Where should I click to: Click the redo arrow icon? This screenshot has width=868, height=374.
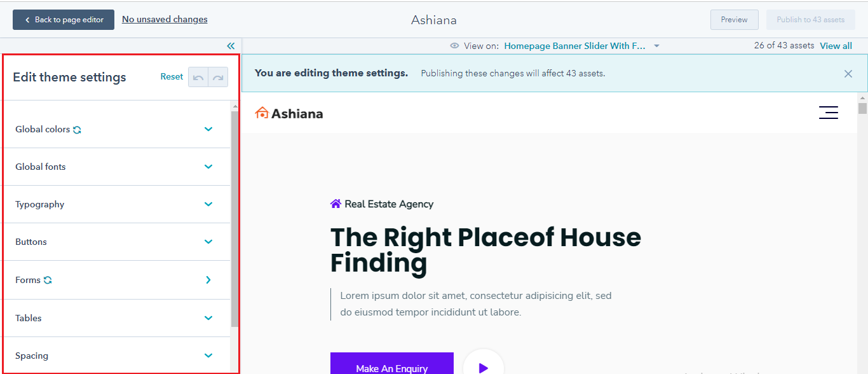pyautogui.click(x=218, y=77)
